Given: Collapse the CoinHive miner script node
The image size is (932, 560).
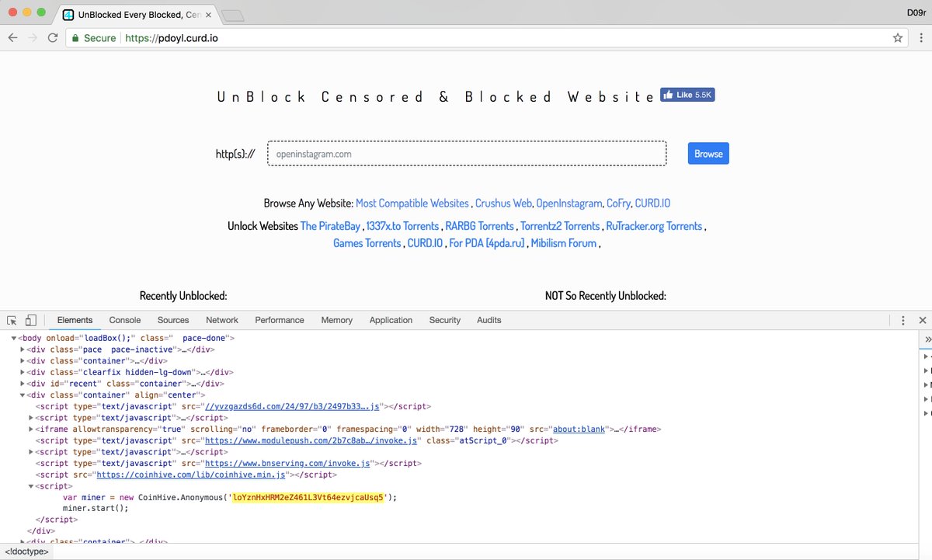Looking at the screenshot, I should pyautogui.click(x=31, y=486).
